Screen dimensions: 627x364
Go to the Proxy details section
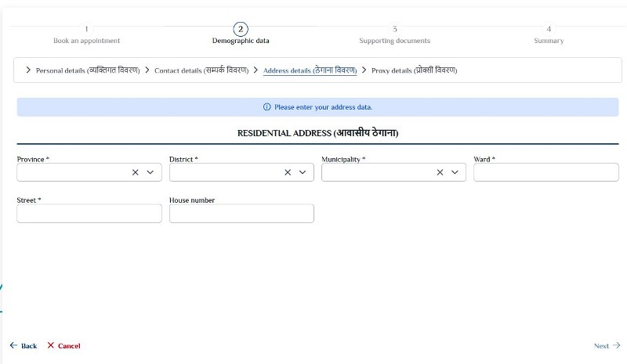(415, 70)
